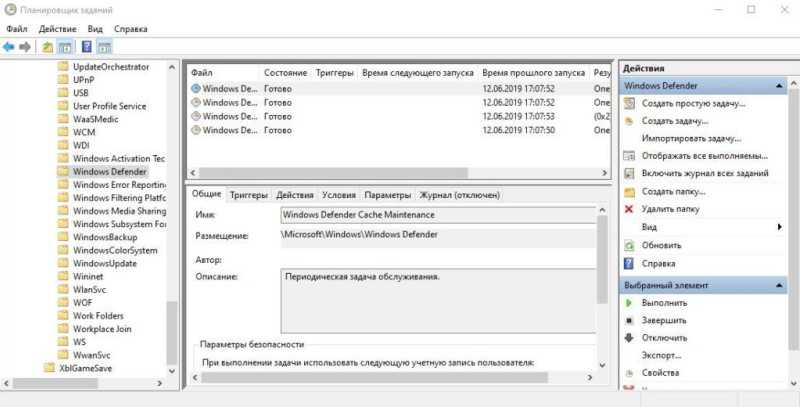Click the Имя field with Cache Maintenance
Screen dimensions: 800x407
pos(438,215)
